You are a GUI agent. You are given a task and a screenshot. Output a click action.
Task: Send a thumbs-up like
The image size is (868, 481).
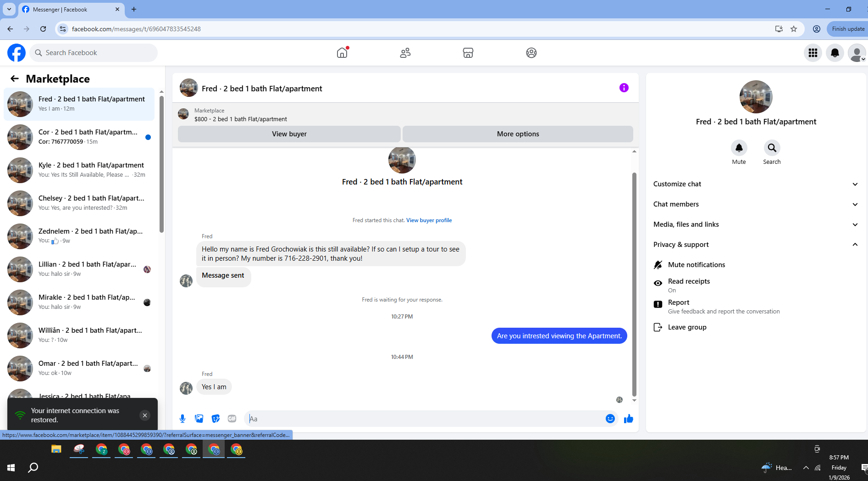[x=629, y=419]
